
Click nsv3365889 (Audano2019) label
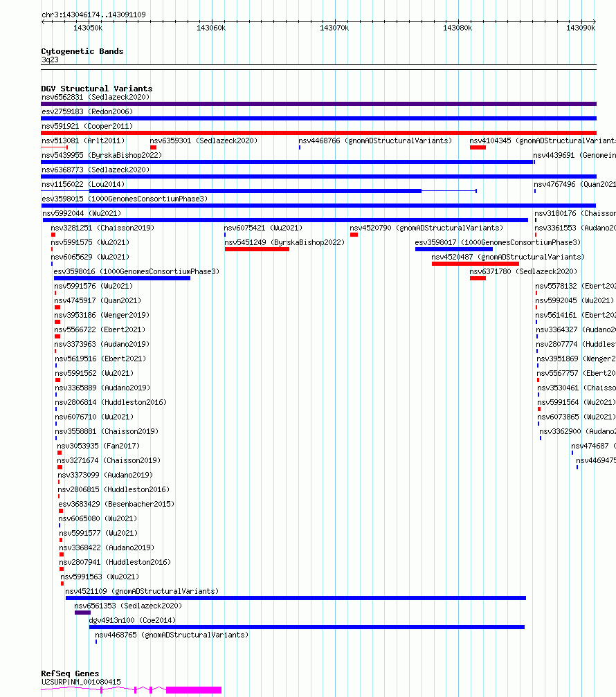pyautogui.click(x=102, y=388)
